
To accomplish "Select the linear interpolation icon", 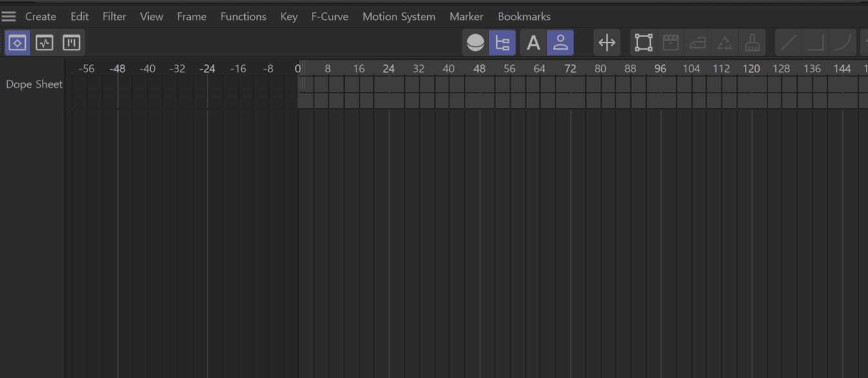I will coord(789,43).
